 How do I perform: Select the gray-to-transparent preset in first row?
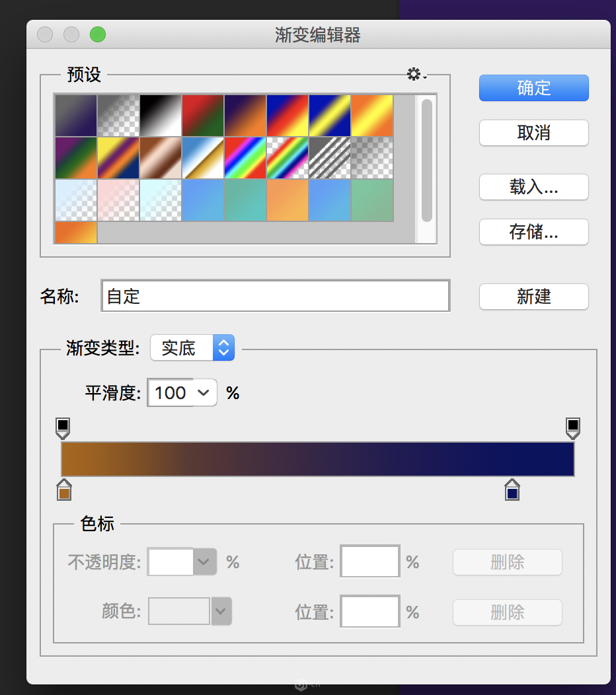point(118,115)
